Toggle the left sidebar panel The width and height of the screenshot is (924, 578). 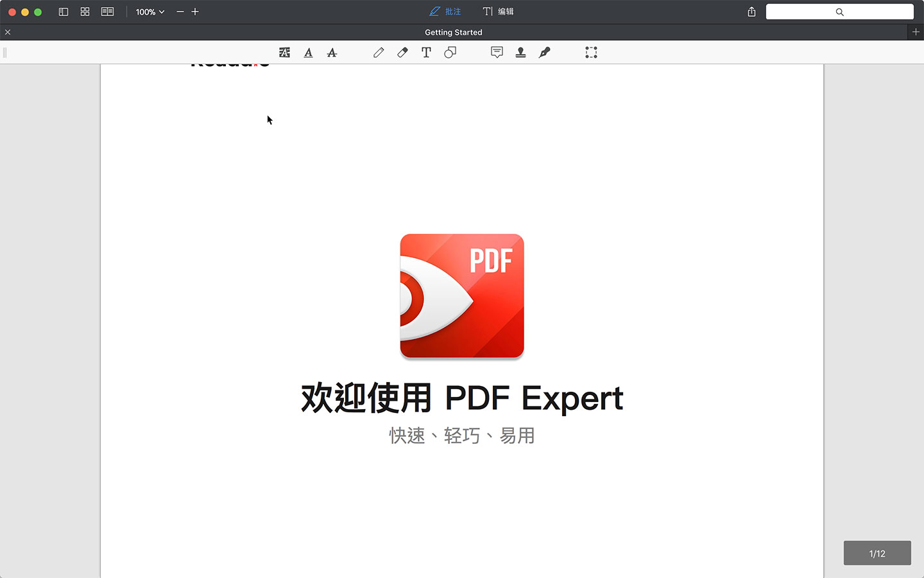[x=64, y=12]
